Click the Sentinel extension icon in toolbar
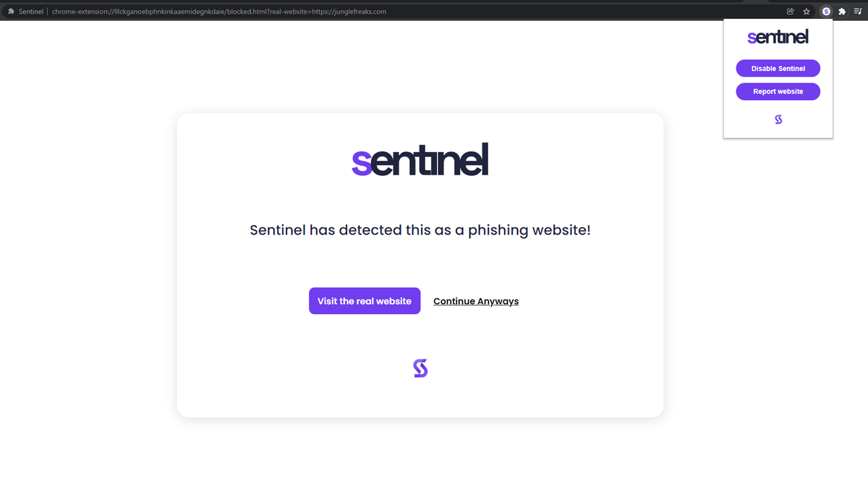Image resolution: width=868 pixels, height=493 pixels. click(826, 12)
